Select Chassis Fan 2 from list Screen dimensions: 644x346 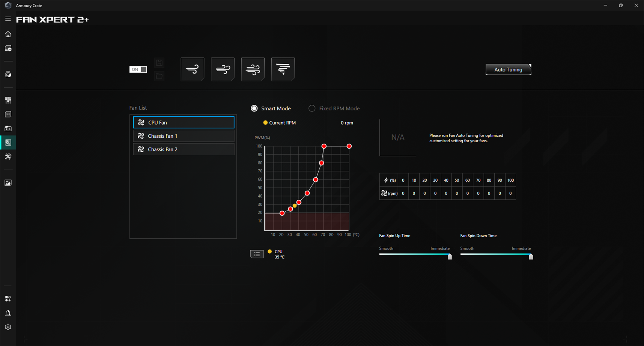click(184, 149)
